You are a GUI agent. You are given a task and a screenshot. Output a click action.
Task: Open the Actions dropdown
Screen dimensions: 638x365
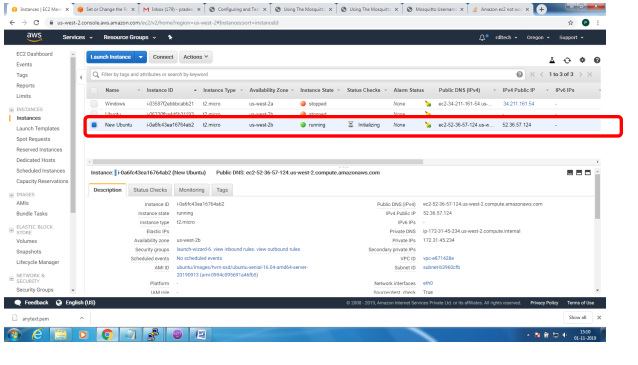click(195, 57)
